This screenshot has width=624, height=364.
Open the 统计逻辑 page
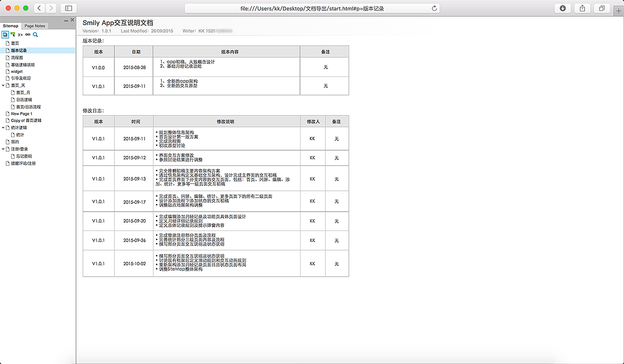19,127
